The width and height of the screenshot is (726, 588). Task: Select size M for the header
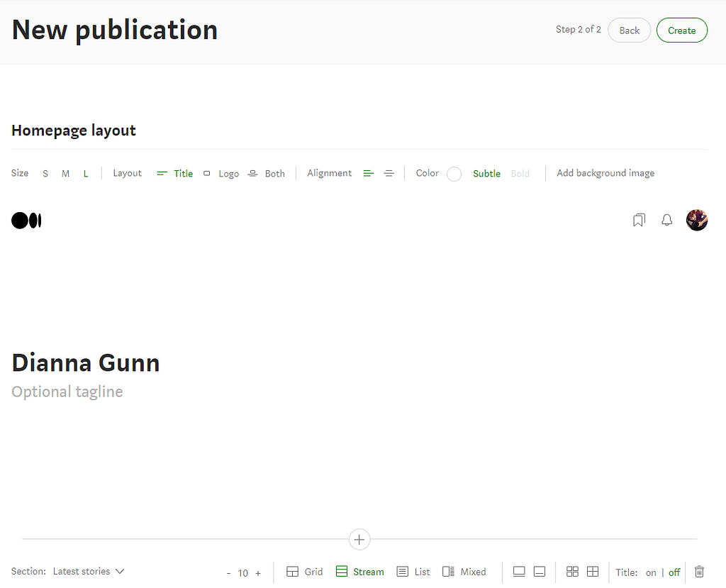65,173
